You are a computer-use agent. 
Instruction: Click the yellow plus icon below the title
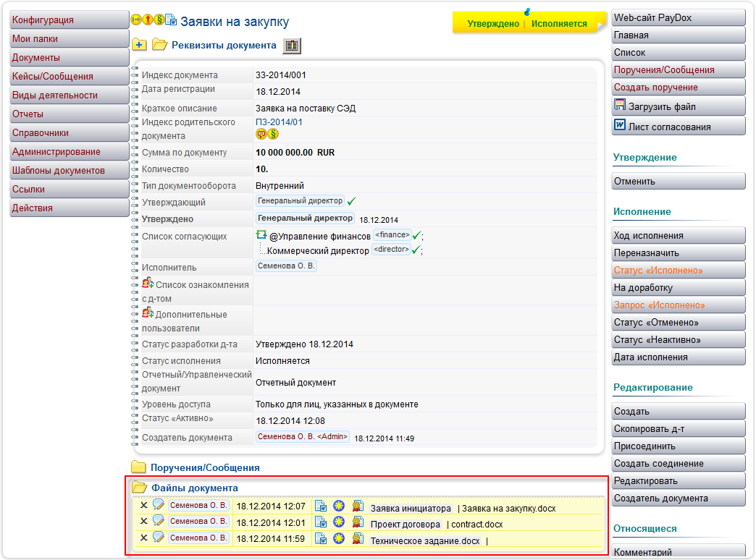(x=139, y=45)
